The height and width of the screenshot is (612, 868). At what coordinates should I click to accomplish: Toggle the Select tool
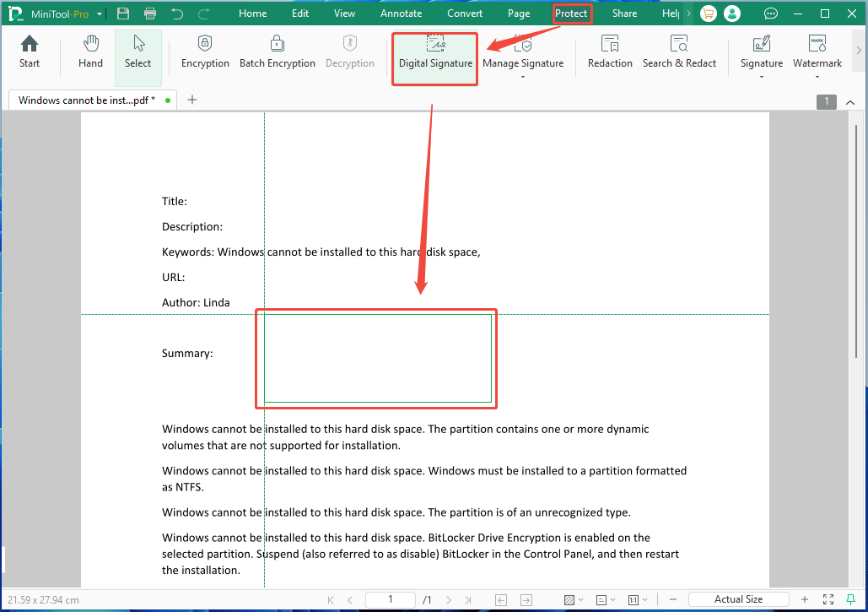coord(137,51)
